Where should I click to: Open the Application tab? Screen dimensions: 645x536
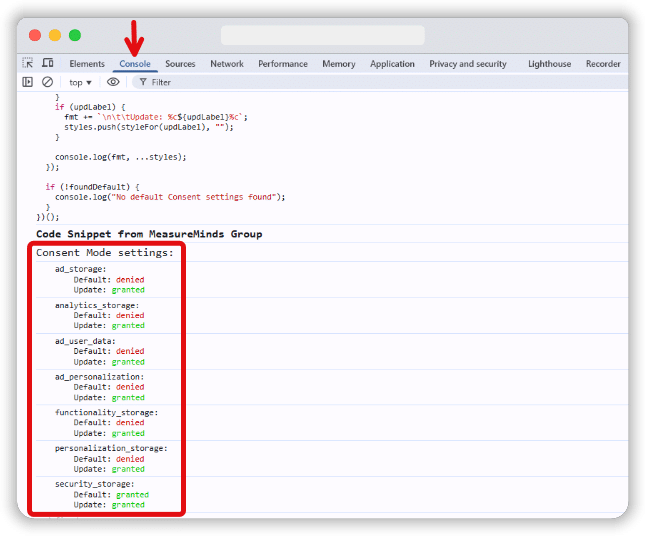click(x=392, y=64)
